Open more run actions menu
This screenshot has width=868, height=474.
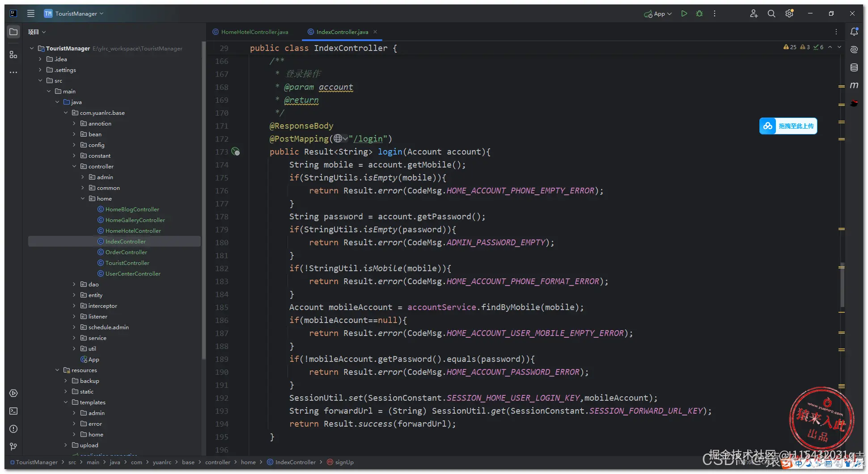pyautogui.click(x=715, y=13)
